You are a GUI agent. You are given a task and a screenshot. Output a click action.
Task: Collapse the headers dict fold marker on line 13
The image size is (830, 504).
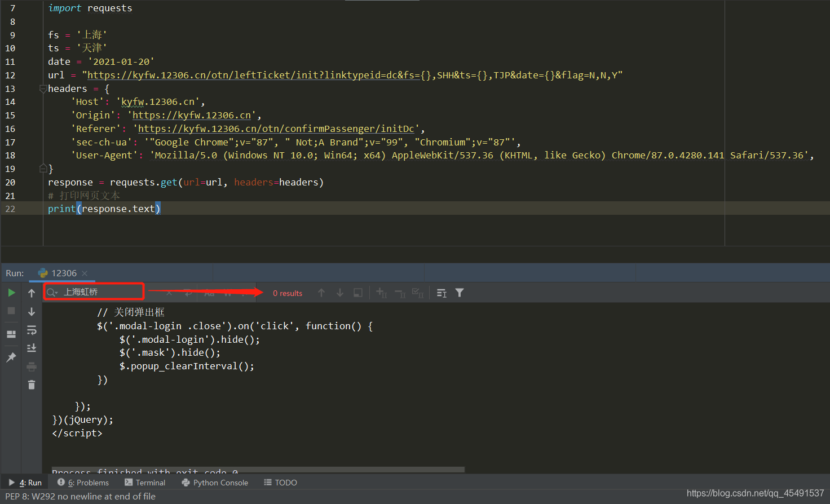43,89
